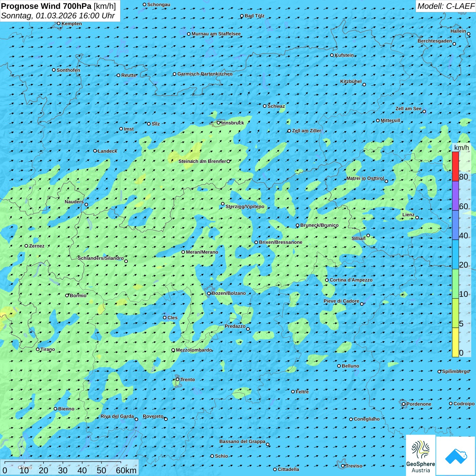The width and height of the screenshot is (476, 476).
Task: Click the '60km' scale bar label
Action: pos(126,470)
